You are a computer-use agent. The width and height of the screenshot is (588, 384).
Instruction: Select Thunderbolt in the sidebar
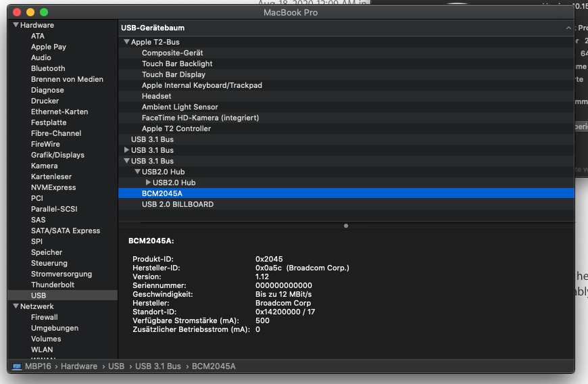tap(53, 285)
